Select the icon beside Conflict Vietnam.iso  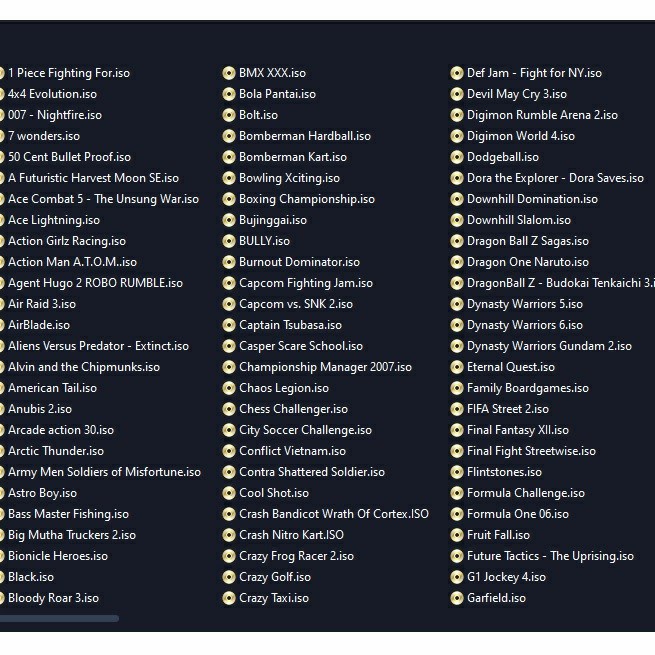(x=228, y=451)
